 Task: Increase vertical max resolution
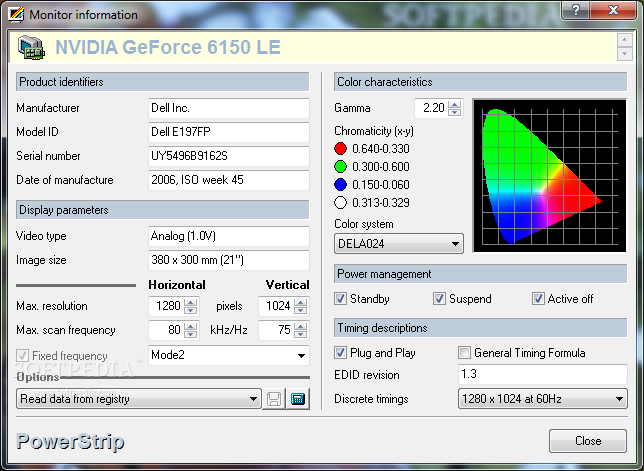(301, 302)
